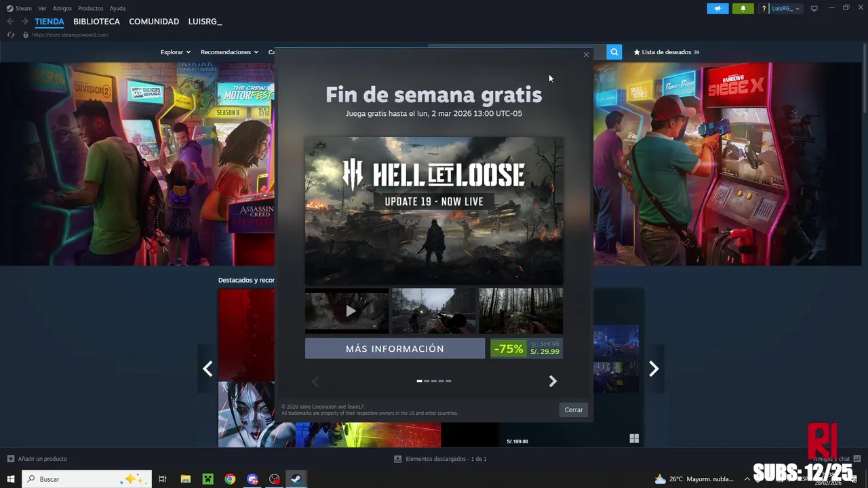The image size is (868, 488).
Task: Open the Amigos menu
Action: click(x=62, y=8)
